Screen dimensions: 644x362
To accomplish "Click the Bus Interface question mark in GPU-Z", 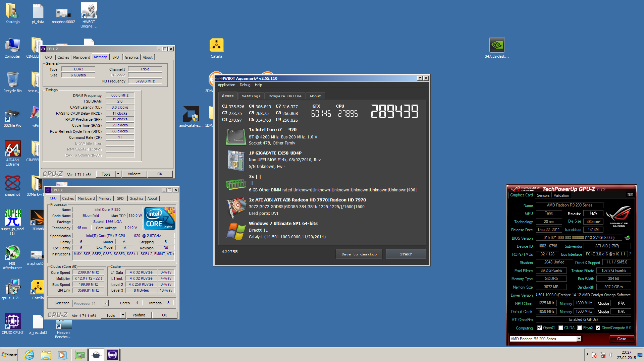I will [x=630, y=254].
